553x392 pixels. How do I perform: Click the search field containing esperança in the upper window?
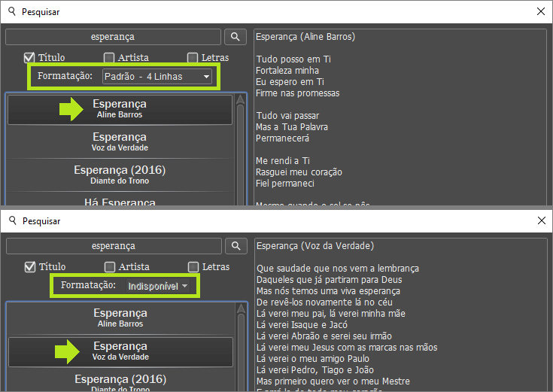114,37
